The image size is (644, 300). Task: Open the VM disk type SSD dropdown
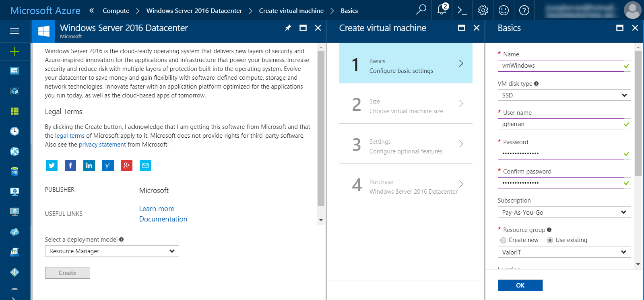pyautogui.click(x=564, y=95)
